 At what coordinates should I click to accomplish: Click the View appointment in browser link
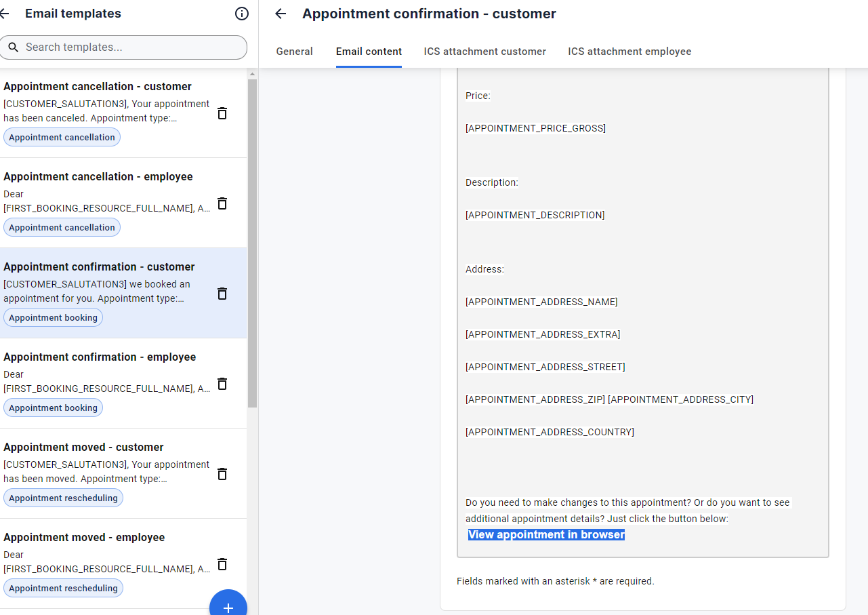[x=546, y=535]
